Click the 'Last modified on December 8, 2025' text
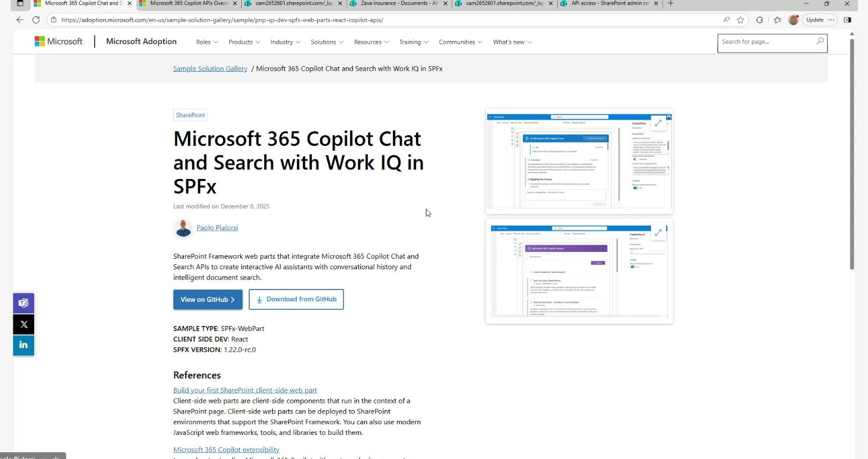 coord(222,206)
